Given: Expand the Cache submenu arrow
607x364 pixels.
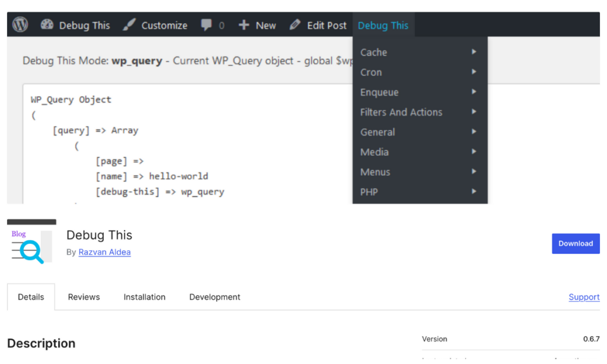Looking at the screenshot, I should tap(473, 52).
